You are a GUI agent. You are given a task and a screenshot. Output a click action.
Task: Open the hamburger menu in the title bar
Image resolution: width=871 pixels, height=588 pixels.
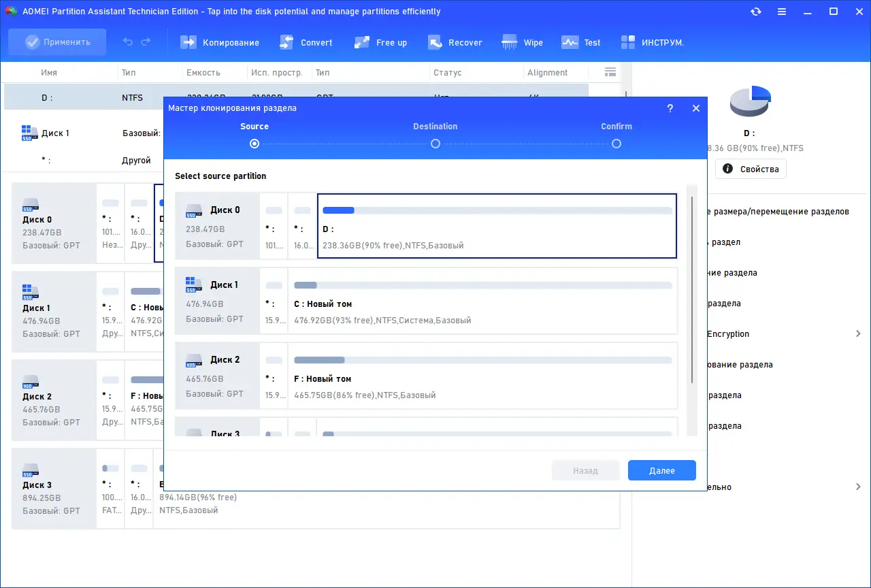pos(781,12)
